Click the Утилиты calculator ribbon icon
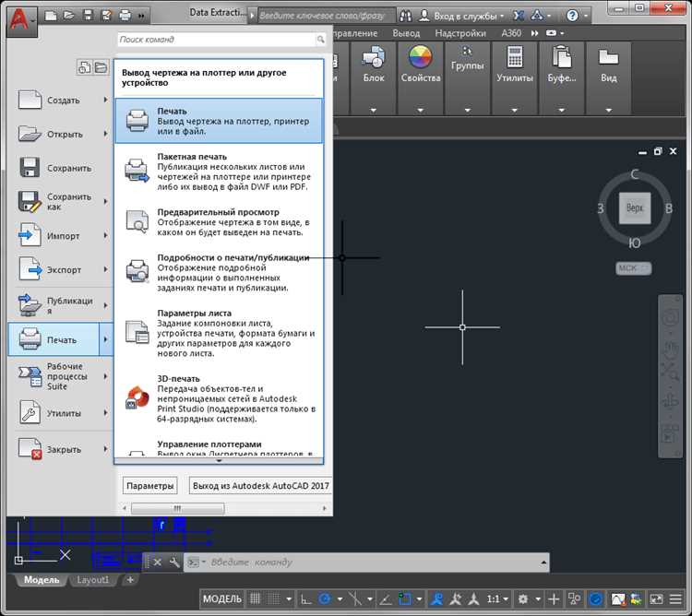 514,57
